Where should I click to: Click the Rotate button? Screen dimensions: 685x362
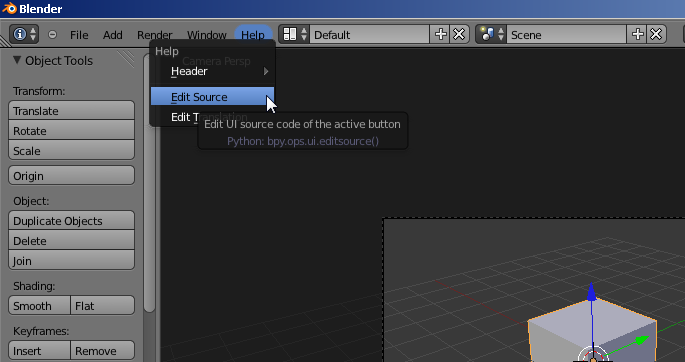(x=72, y=131)
